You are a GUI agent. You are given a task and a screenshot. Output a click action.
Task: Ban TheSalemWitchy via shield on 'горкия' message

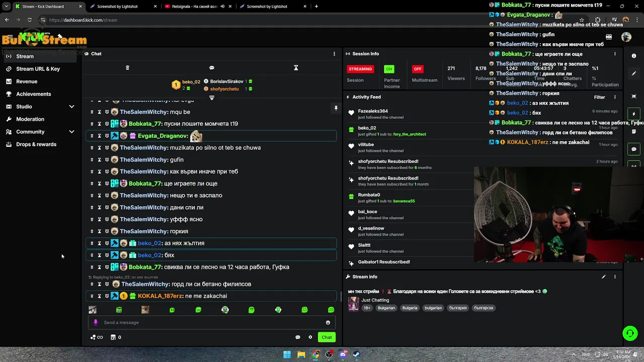(107, 231)
